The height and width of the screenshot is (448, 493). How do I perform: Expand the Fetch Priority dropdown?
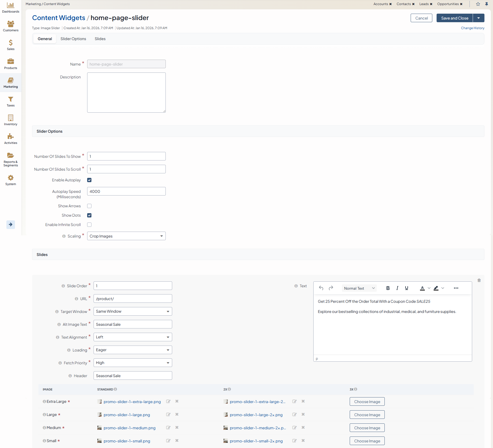[133, 363]
